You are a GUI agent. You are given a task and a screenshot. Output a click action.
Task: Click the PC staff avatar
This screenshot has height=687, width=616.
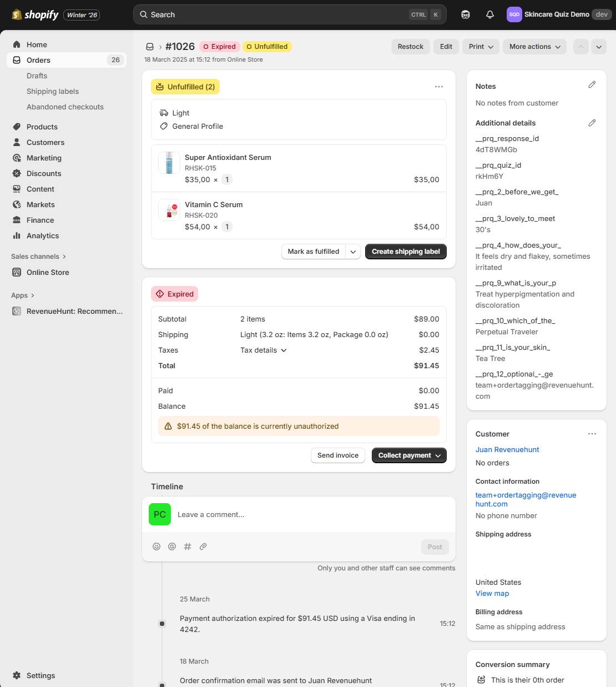(160, 514)
